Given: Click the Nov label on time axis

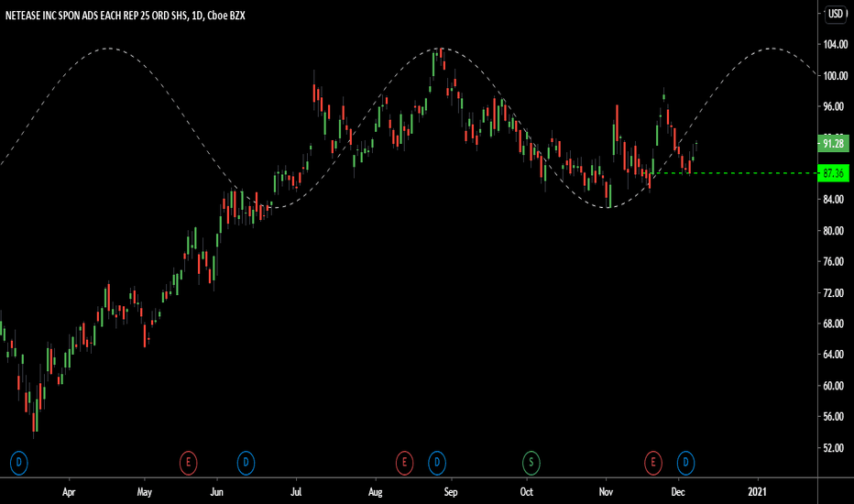Looking at the screenshot, I should click(x=606, y=492).
